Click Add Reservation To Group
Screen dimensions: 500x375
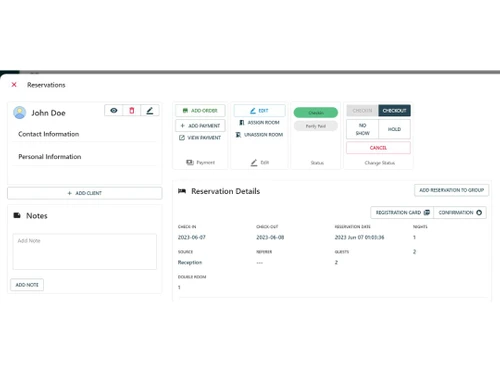(451, 190)
